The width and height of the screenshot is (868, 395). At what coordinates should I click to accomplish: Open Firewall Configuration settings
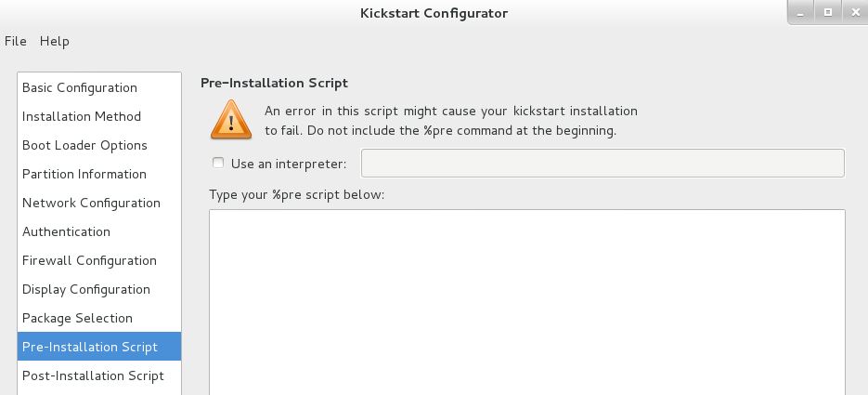99,260
